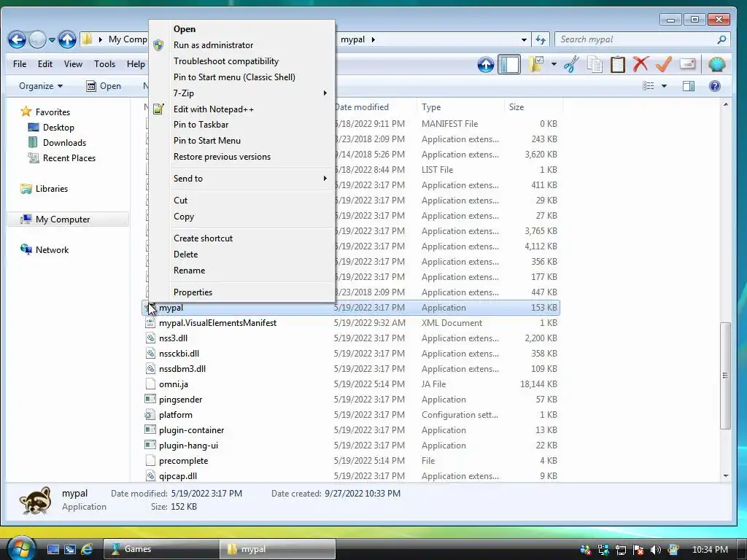Viewport: 747px width, 560px height.
Task: Select Edit with Notepad++
Action: [242, 109]
